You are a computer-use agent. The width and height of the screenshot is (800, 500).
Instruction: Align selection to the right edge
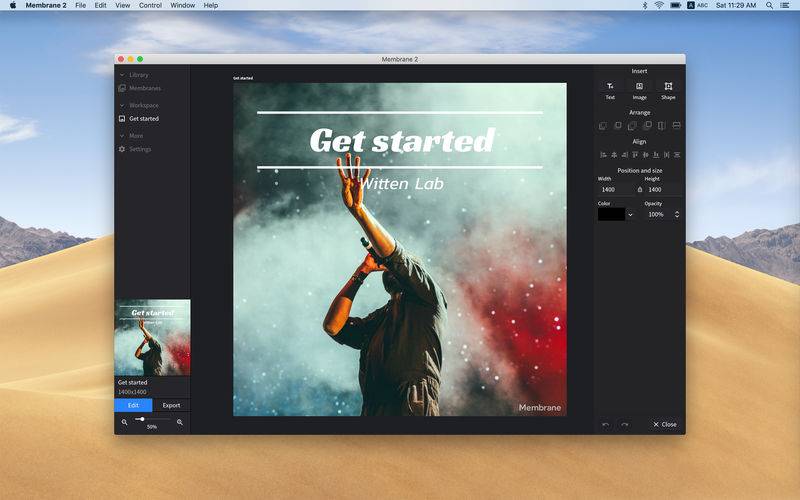click(x=624, y=155)
